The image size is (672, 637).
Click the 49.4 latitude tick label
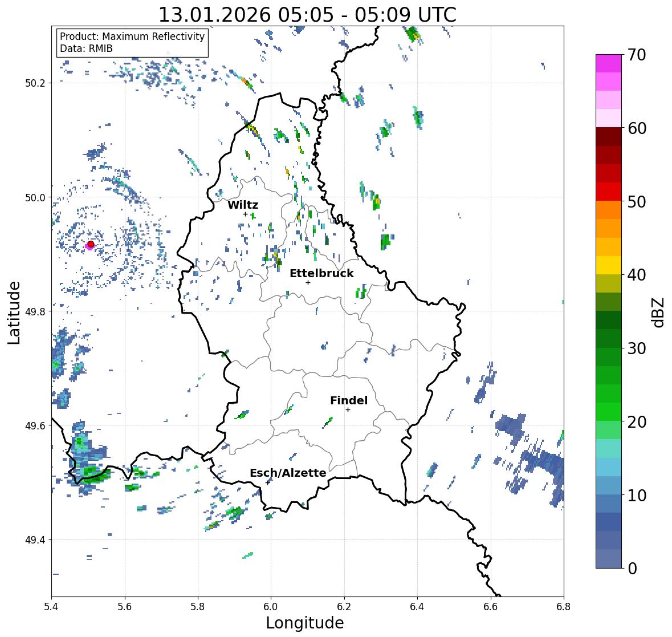pos(35,540)
